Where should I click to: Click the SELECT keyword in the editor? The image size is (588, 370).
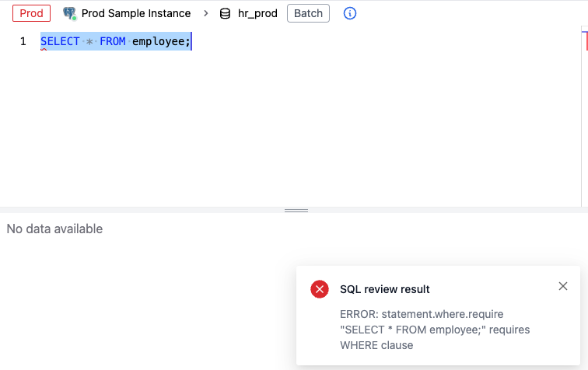point(60,41)
